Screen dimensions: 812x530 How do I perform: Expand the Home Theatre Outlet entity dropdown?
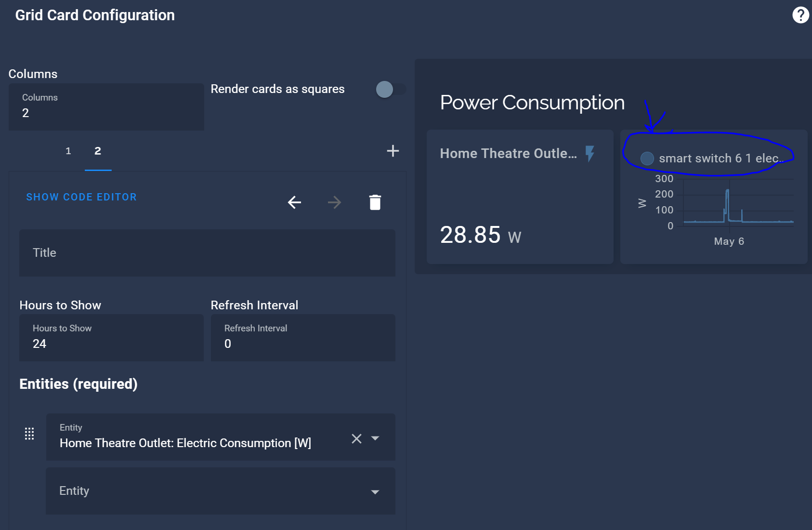coord(375,439)
